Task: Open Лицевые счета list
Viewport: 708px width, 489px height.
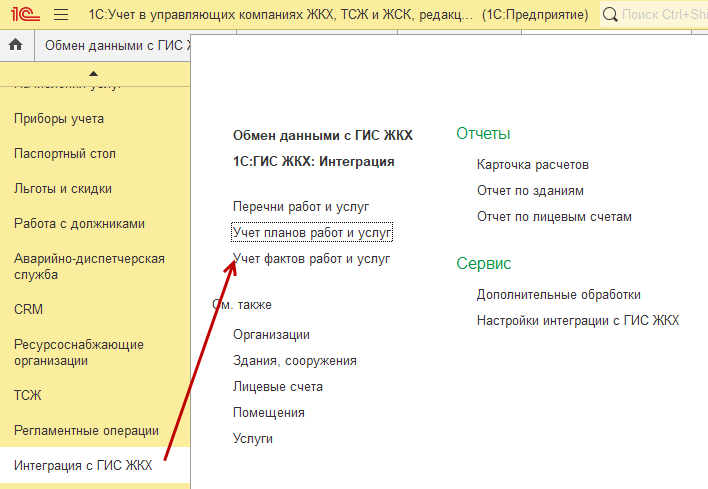Action: point(278,387)
